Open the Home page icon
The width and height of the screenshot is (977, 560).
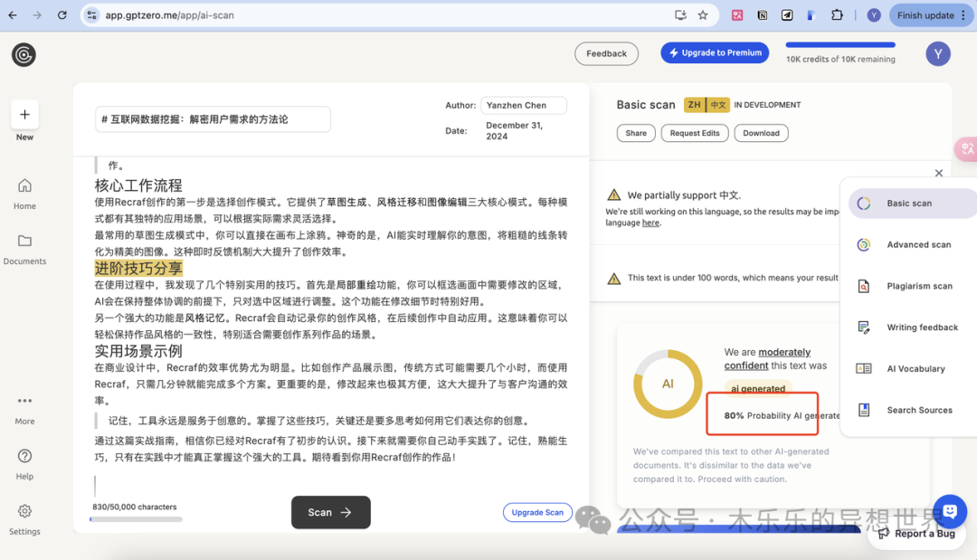click(x=24, y=185)
